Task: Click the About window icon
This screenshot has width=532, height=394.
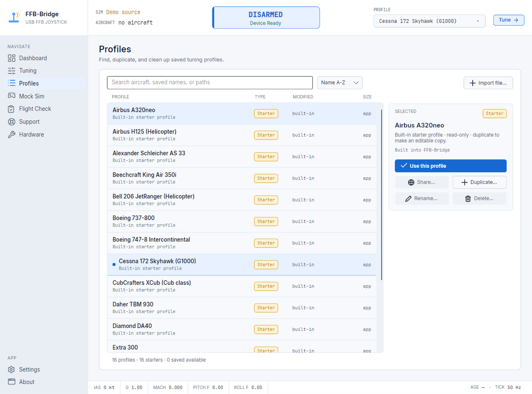Action: click(x=12, y=382)
